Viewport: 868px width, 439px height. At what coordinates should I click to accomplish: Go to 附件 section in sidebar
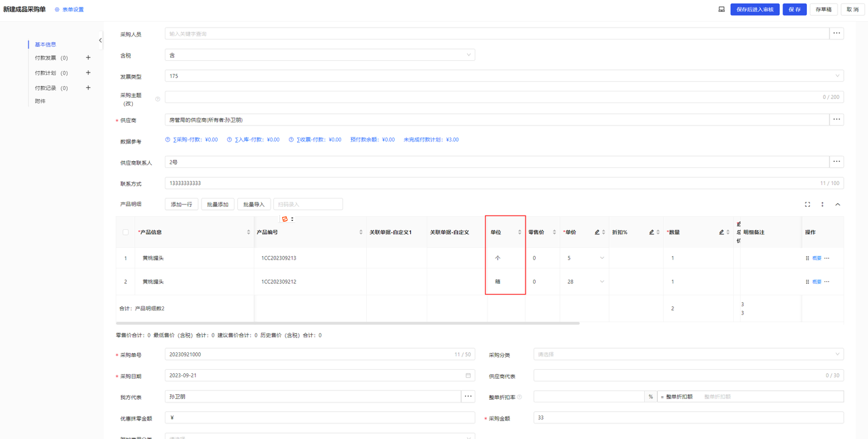click(41, 101)
